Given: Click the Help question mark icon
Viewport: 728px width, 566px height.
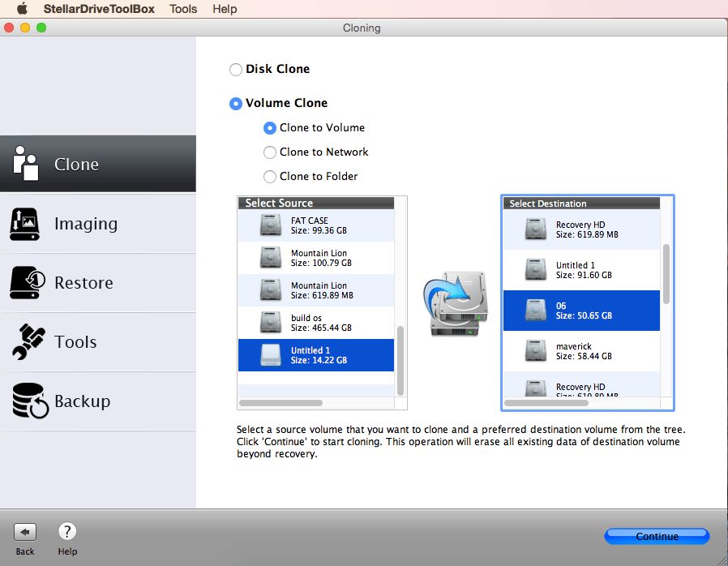Looking at the screenshot, I should pyautogui.click(x=66, y=531).
